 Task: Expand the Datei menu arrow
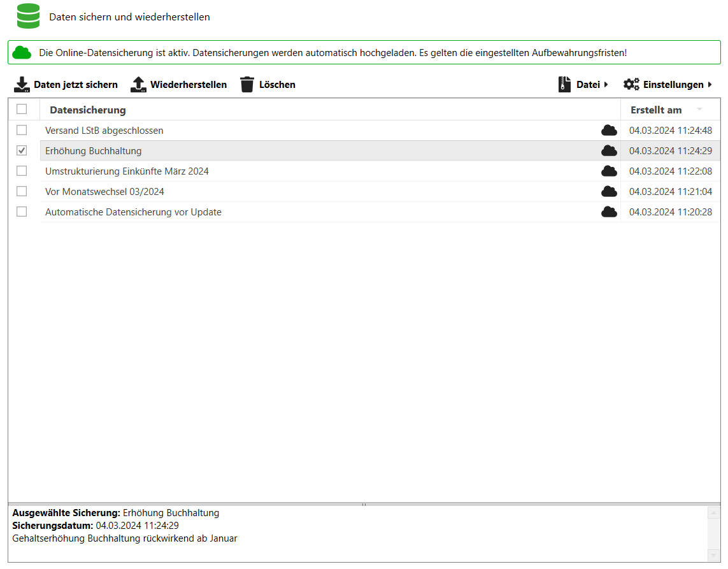click(x=606, y=85)
